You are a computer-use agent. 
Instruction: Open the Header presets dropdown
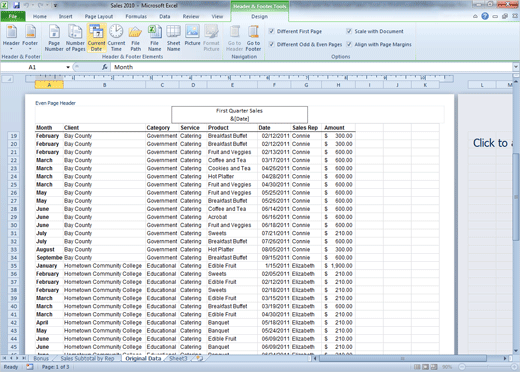pos(11,37)
